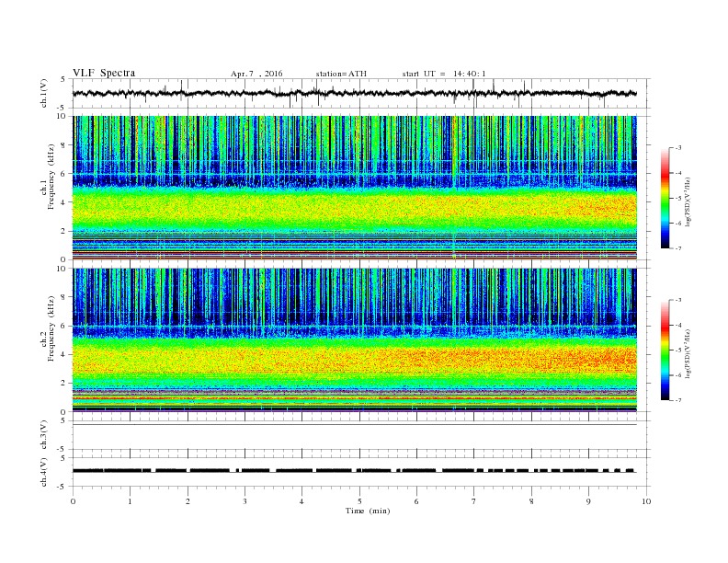Screen dimensions: 728x563
Task: Click time axis tick label '5'
Action: coord(359,501)
